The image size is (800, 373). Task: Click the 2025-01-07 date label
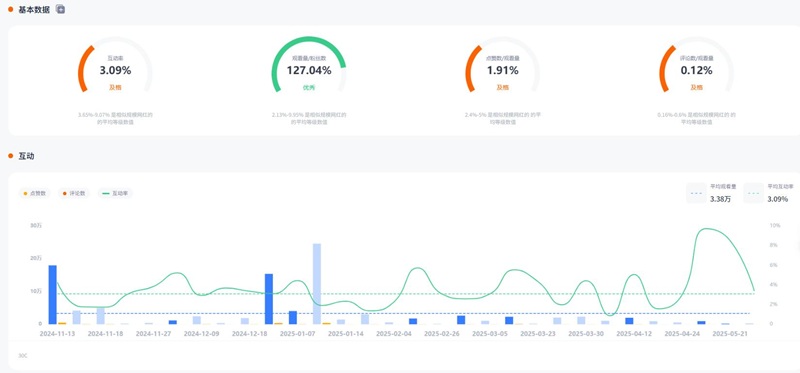point(297,334)
